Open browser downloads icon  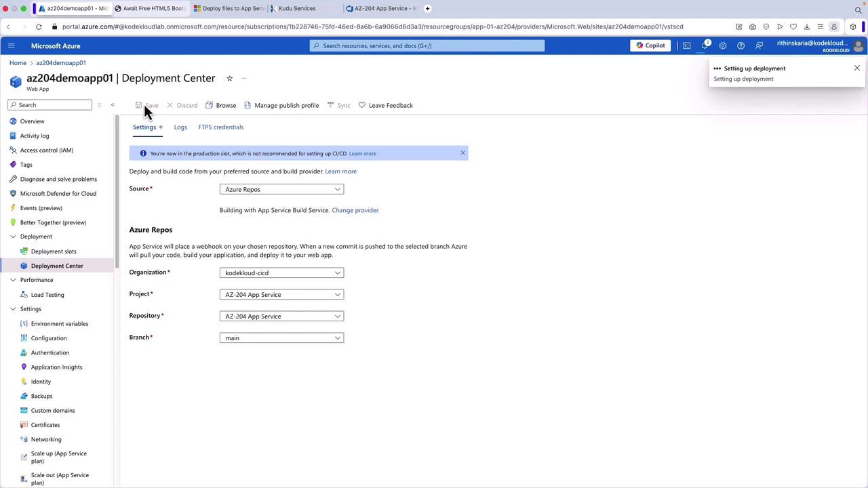pyautogui.click(x=807, y=27)
